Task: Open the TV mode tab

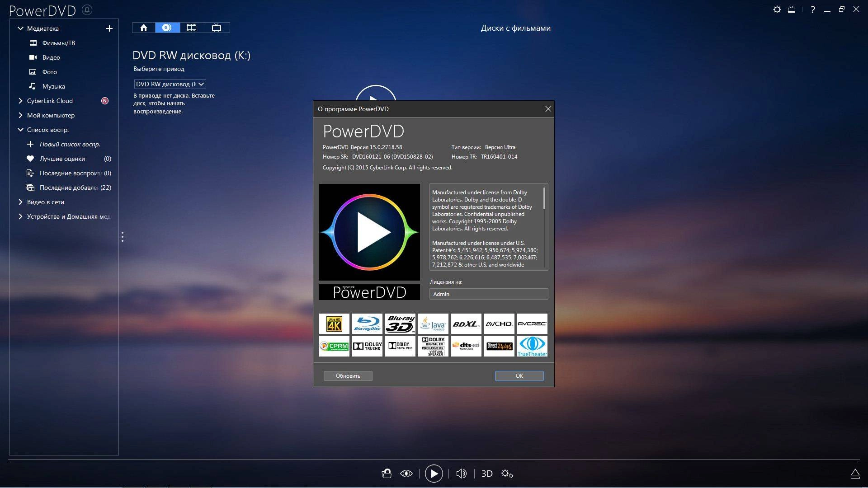Action: point(217,28)
